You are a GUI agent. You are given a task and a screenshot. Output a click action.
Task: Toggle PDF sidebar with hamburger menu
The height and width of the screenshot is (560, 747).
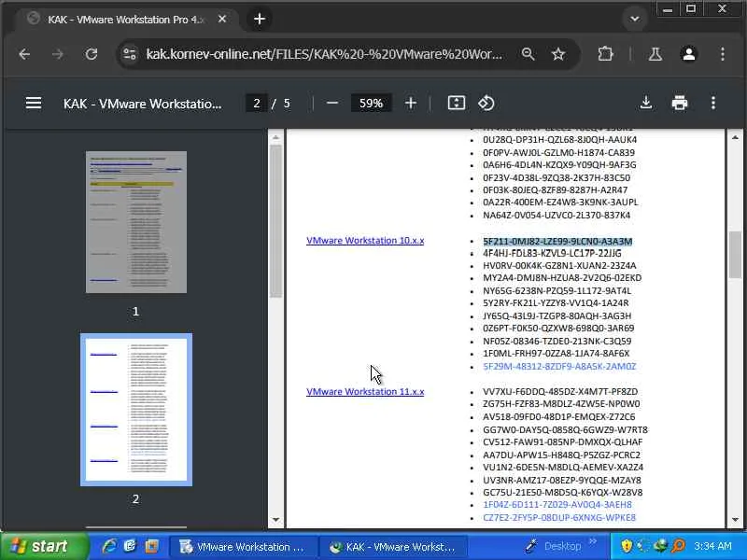click(34, 104)
